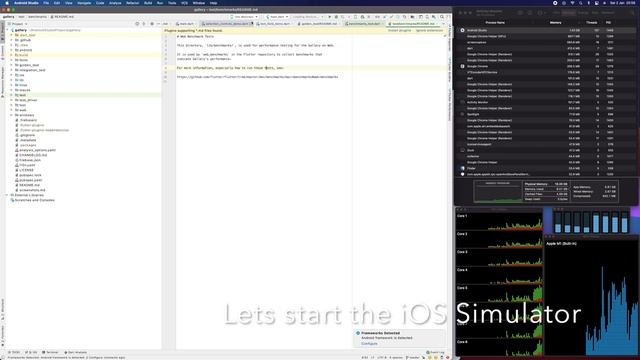Switch to the golden_test README.md tab
The image size is (640, 360).
tap(318, 24)
